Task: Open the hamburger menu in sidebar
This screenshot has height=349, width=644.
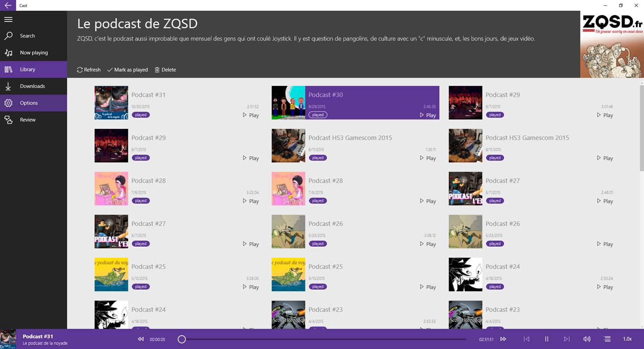Action: 8,19
